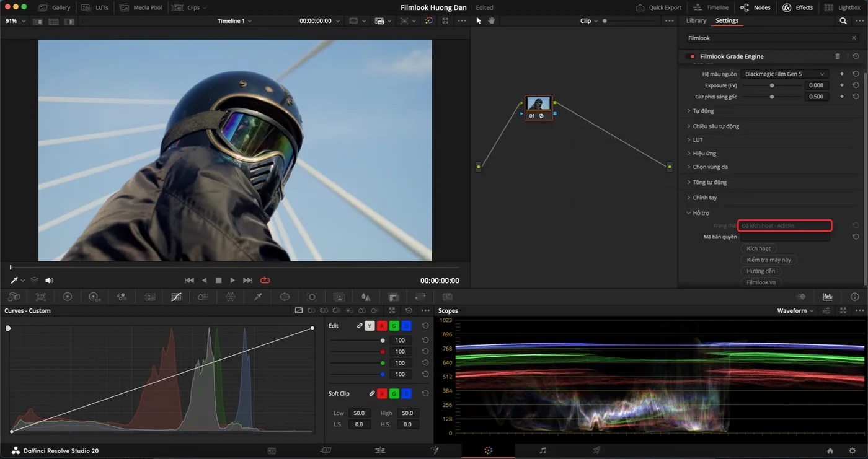Screen dimensions: 868x459
Task: Reset the Exposure (EV) parameter
Action: coord(856,85)
